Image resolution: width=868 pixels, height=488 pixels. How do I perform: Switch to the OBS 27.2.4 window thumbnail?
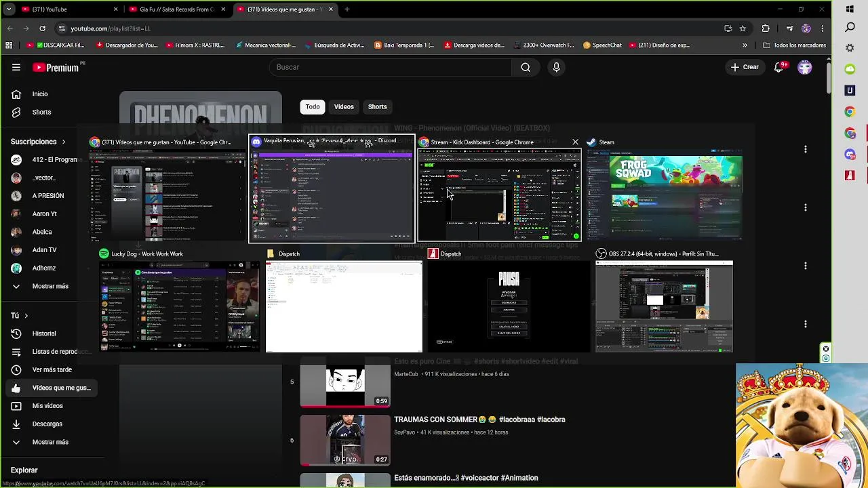pos(664,301)
